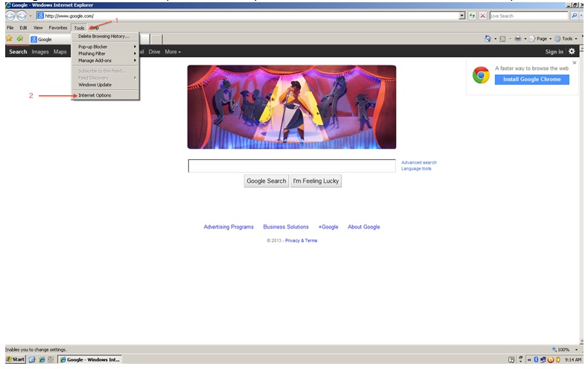Open the Home button dropdown arrow

(495, 39)
